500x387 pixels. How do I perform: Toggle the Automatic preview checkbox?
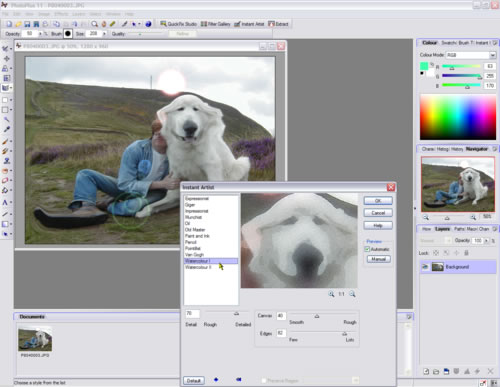(367, 249)
